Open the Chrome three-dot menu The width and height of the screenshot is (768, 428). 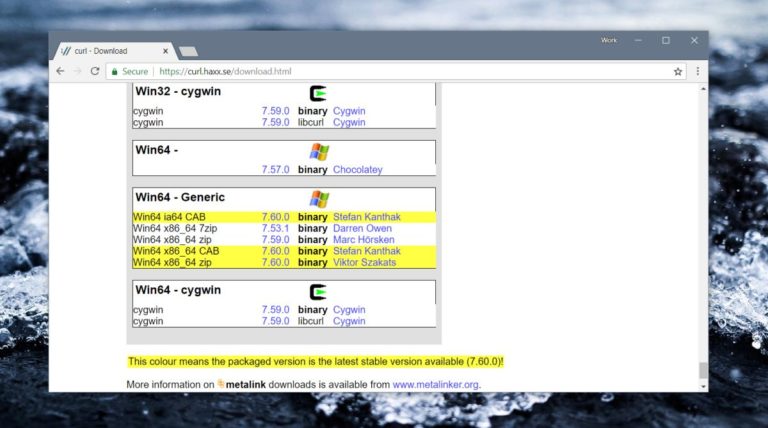click(697, 72)
